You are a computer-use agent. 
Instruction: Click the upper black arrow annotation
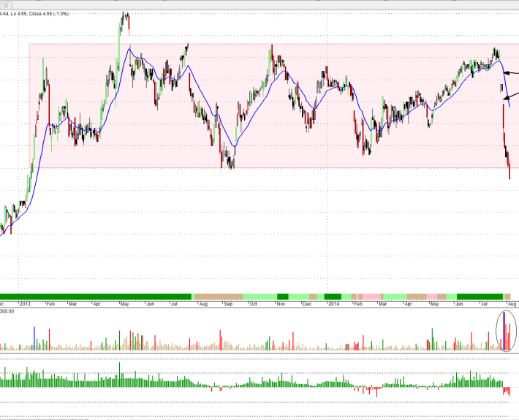tap(511, 73)
